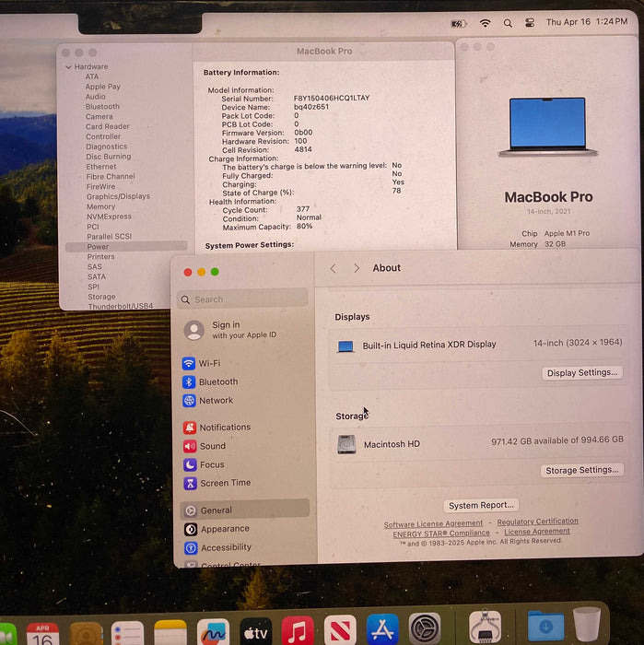Select Thunderbolt/USB4 in System Information sidebar

[x=121, y=307]
